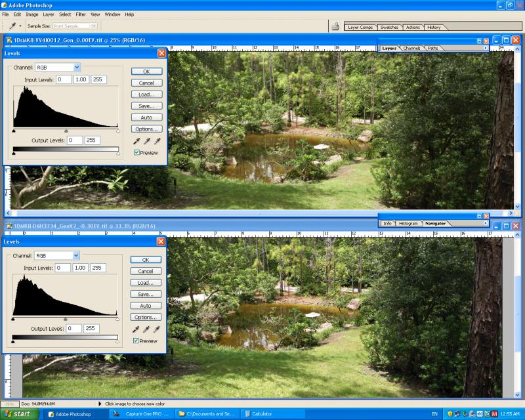Collapse the Navigator palette with its minimize icon
525x420 pixels.
pyautogui.click(x=480, y=217)
